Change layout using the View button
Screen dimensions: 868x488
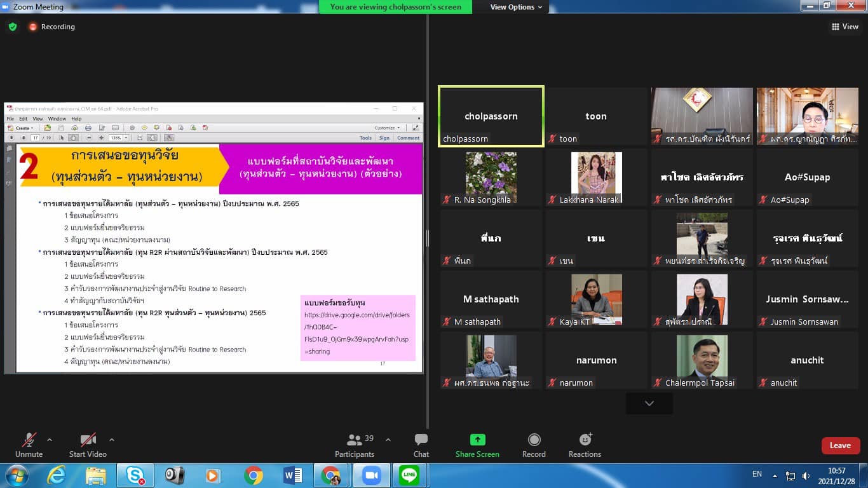pyautogui.click(x=845, y=27)
